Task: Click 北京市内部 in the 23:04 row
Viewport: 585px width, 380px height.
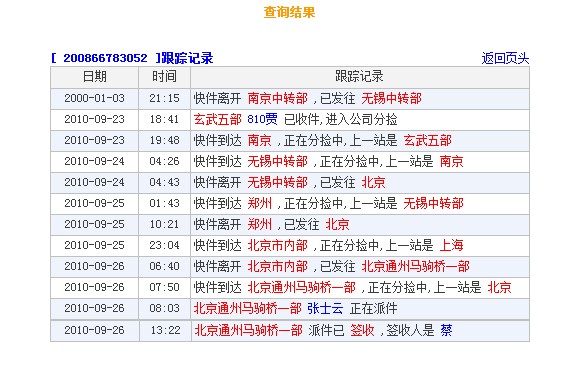Action: pos(278,245)
